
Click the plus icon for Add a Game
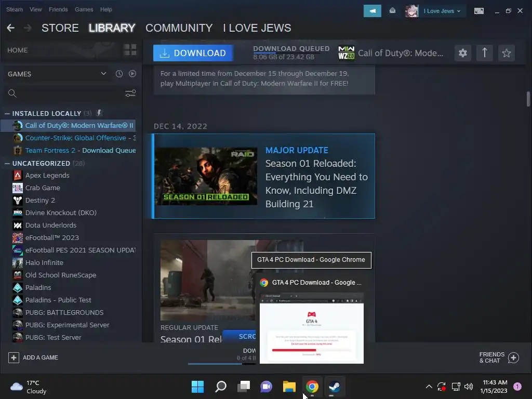click(x=14, y=357)
